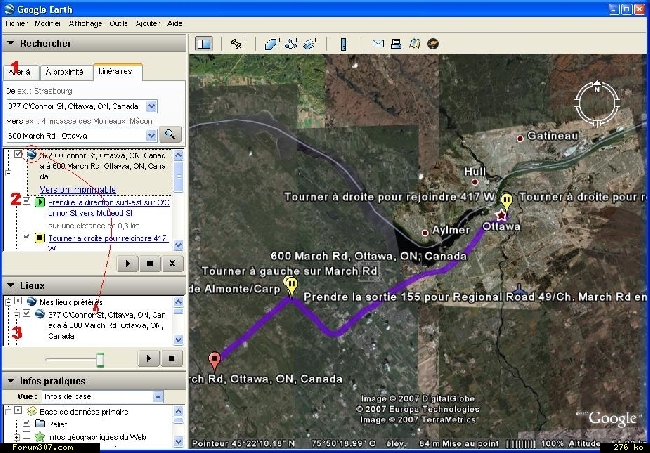The image size is (650, 453).
Task: Click the folder icon in layers list
Action: (40, 424)
